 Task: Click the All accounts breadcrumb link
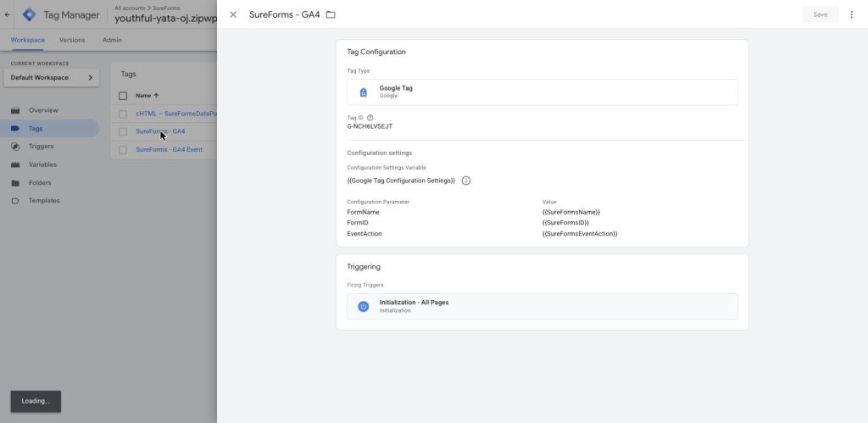click(x=130, y=8)
